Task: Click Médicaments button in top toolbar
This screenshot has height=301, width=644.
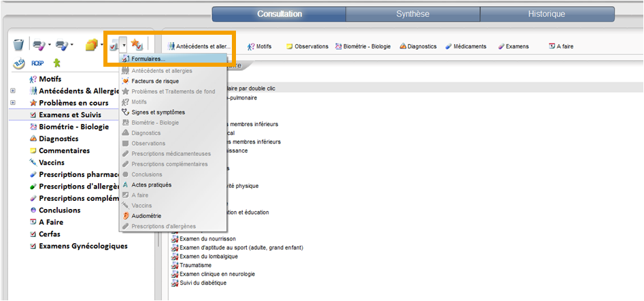Action: [466, 46]
